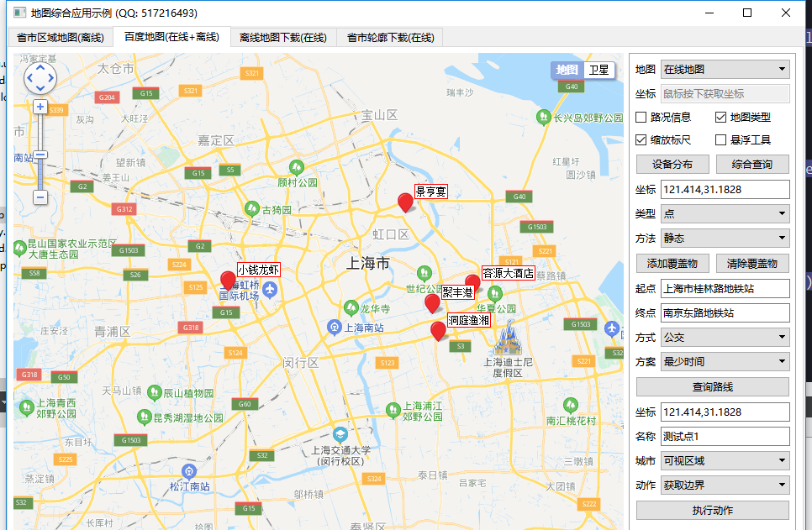Select the red marker for 聚丰港

click(432, 302)
